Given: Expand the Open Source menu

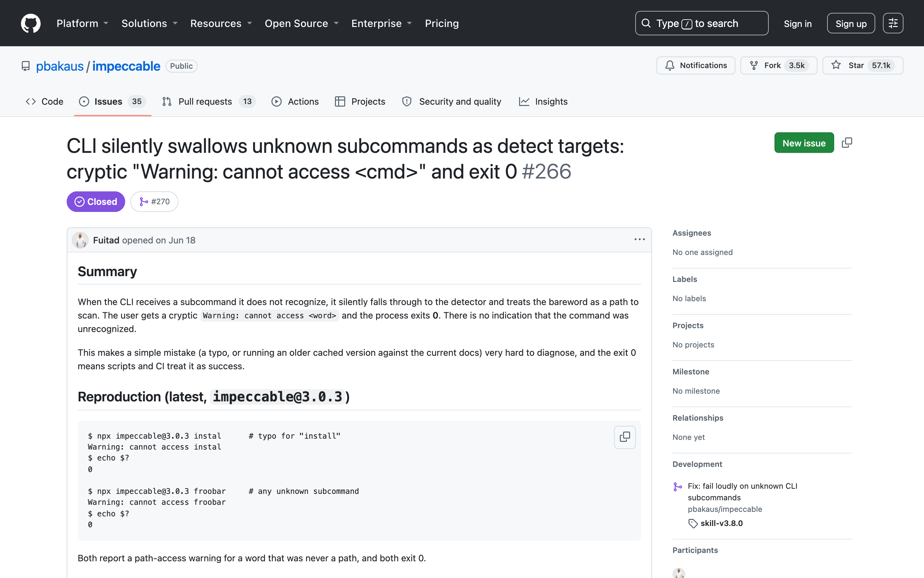Looking at the screenshot, I should tap(302, 23).
